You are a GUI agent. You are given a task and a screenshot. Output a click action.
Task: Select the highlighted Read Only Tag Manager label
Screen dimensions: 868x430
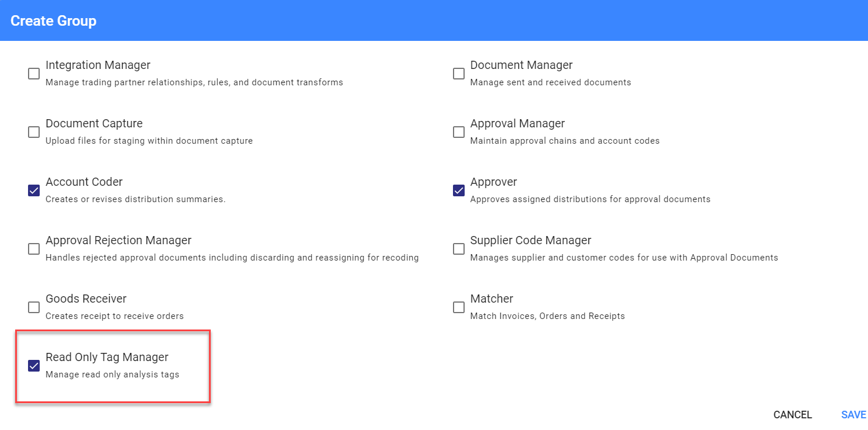[107, 357]
